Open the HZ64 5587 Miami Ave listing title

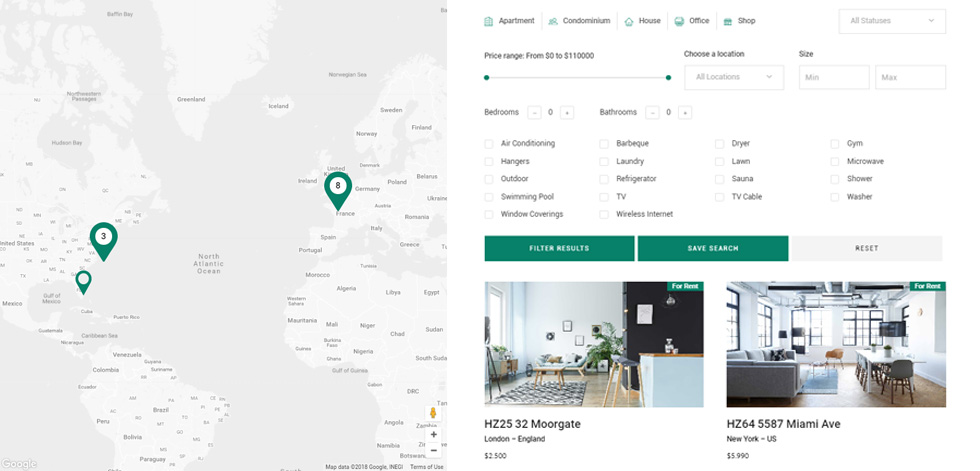(784, 424)
